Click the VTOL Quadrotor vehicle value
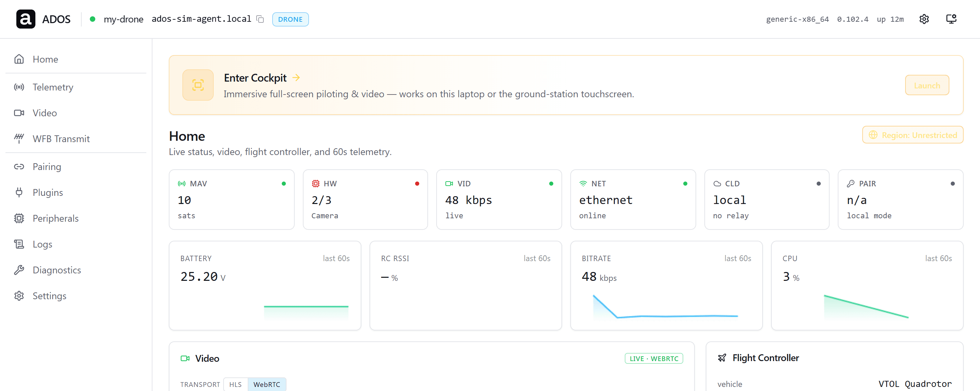 (915, 384)
